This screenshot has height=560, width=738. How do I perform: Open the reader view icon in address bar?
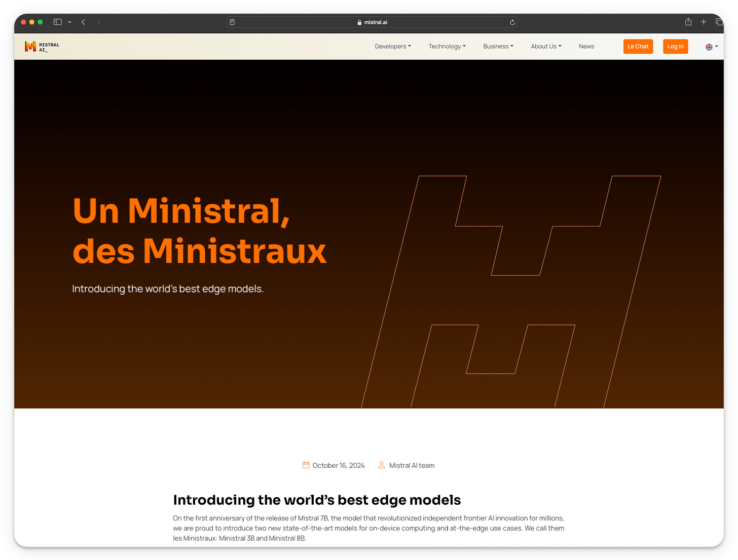click(232, 22)
